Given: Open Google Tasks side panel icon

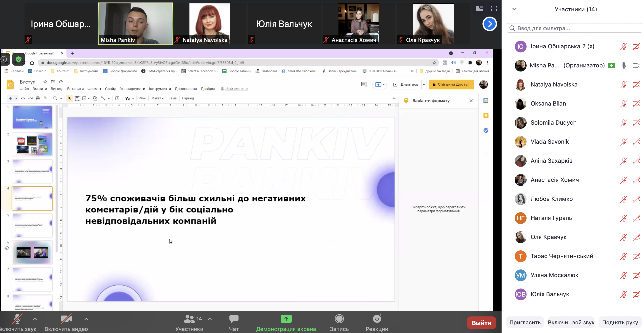Looking at the screenshot, I should point(486,130).
